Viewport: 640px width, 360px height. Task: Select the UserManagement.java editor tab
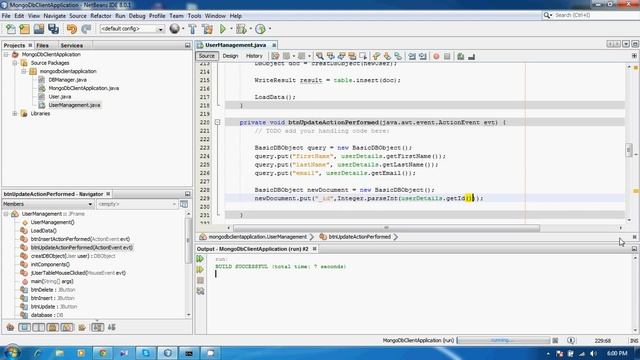tap(236, 45)
